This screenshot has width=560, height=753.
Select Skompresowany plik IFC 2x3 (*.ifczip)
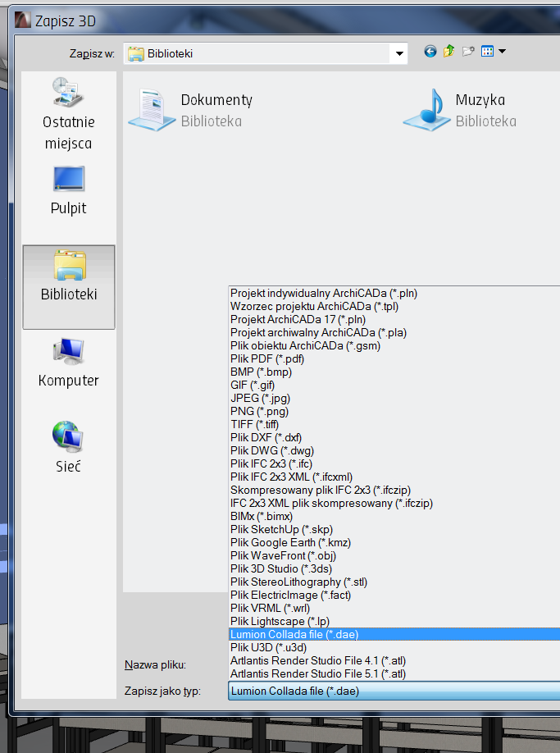coord(394,490)
